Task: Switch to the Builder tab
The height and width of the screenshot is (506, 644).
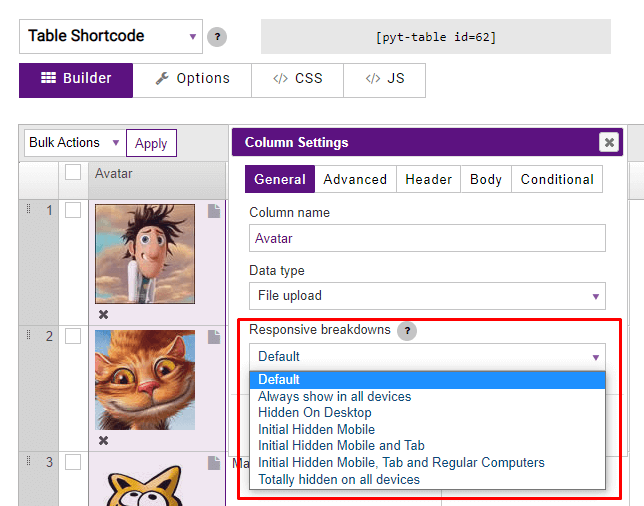Action: coord(76,80)
